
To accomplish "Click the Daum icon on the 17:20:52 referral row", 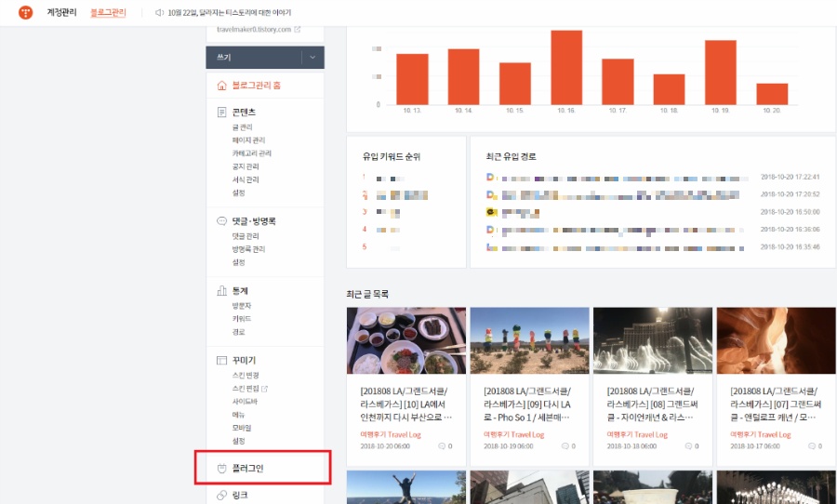I will click(x=491, y=194).
